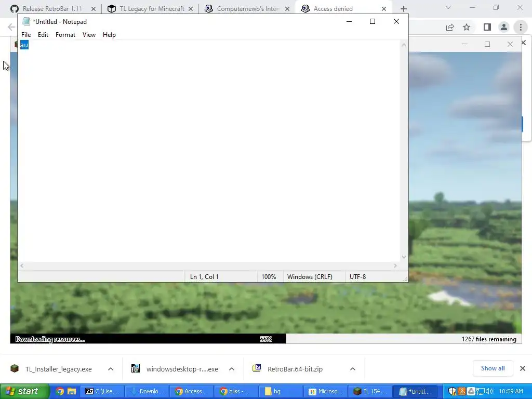Switch to TL 154... taskbar item
Viewport: 532px width, 399px height.
click(370, 391)
